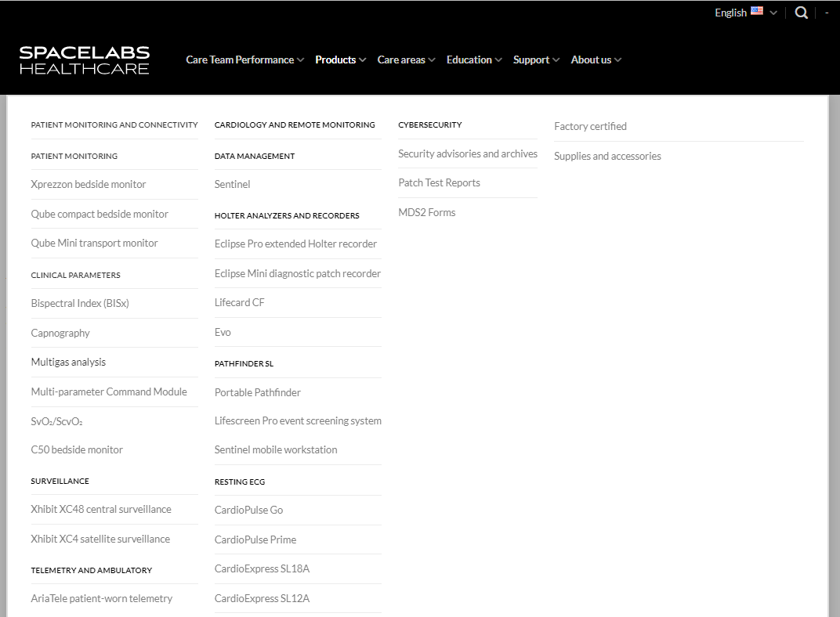Select Xprezzon bedside monitor

pyautogui.click(x=89, y=185)
